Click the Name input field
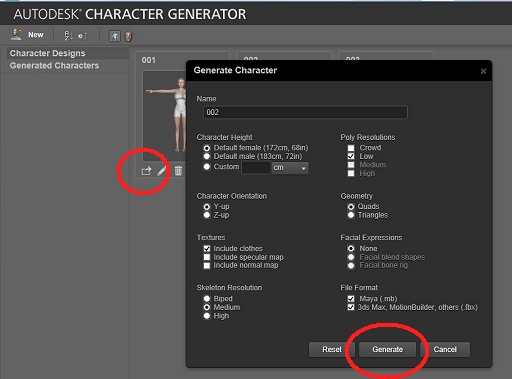Viewport: 512px width, 379px height. coord(305,112)
